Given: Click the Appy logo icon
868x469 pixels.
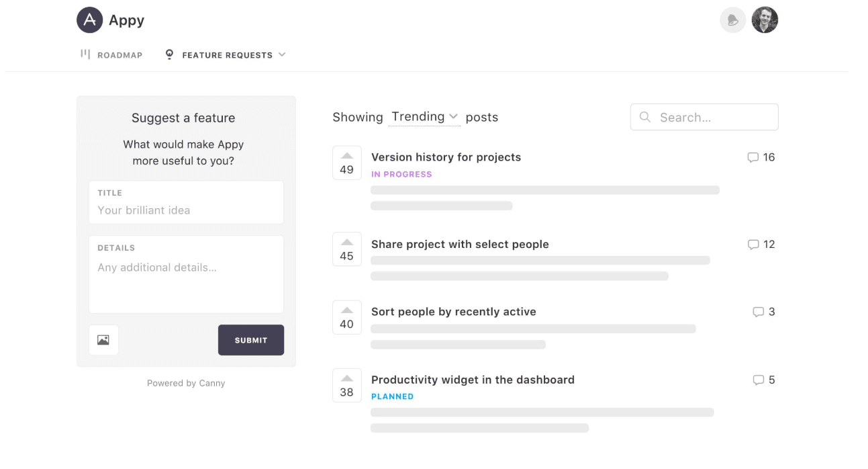Looking at the screenshot, I should pyautogui.click(x=90, y=20).
